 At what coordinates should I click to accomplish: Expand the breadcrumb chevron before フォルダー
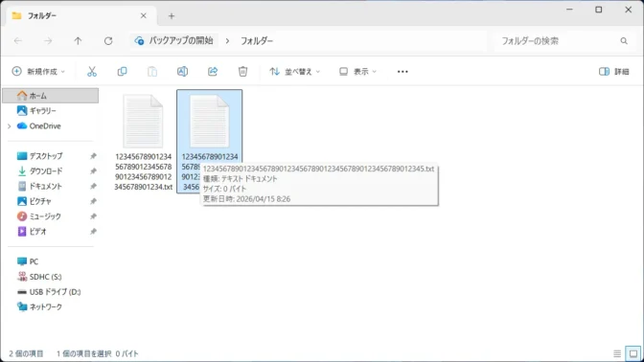[227, 40]
